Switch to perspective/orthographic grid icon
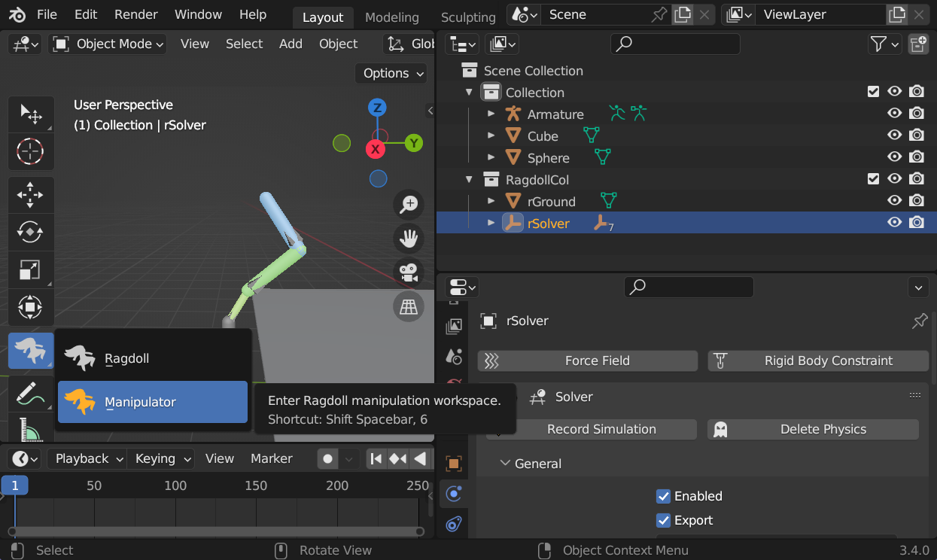Viewport: 937px width, 560px height. [409, 306]
